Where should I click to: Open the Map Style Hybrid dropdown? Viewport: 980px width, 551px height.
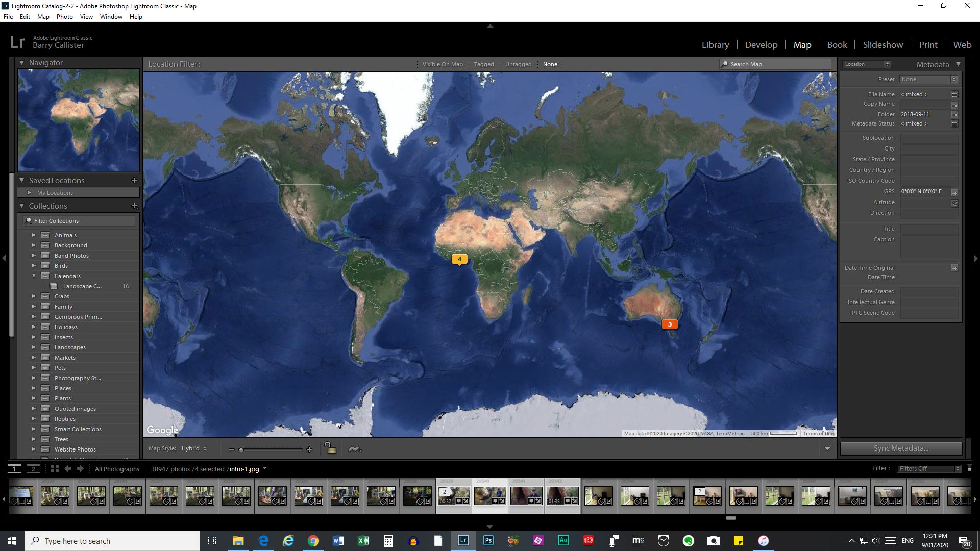click(x=194, y=448)
